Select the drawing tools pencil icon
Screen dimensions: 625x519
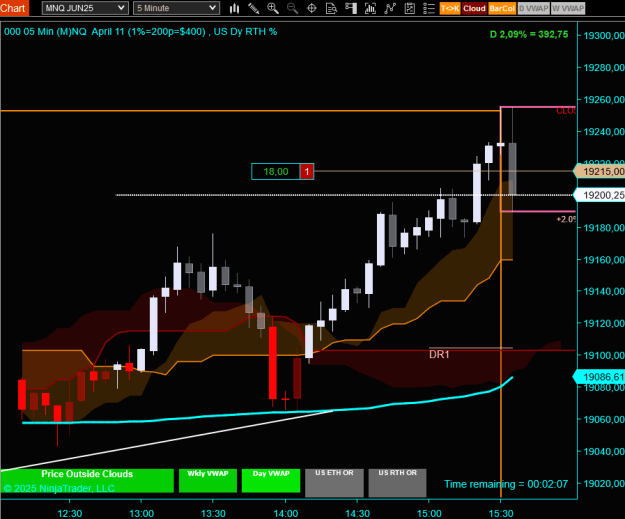pyautogui.click(x=254, y=8)
